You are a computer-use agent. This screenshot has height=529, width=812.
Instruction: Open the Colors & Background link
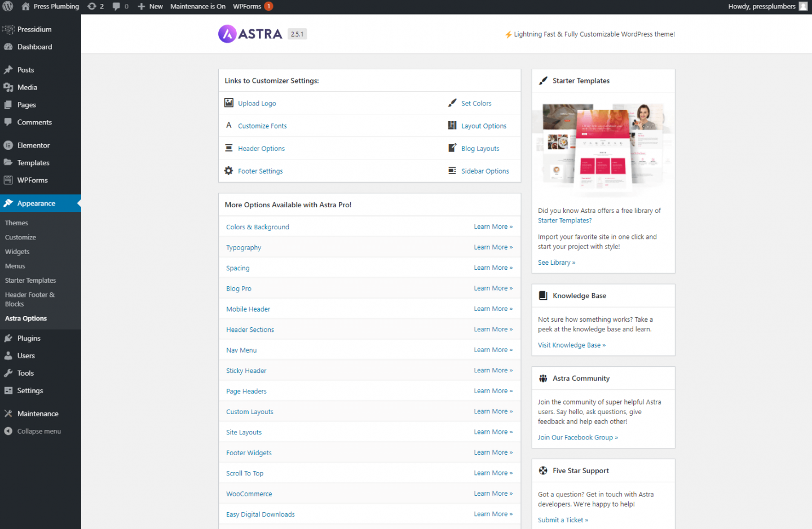click(258, 227)
